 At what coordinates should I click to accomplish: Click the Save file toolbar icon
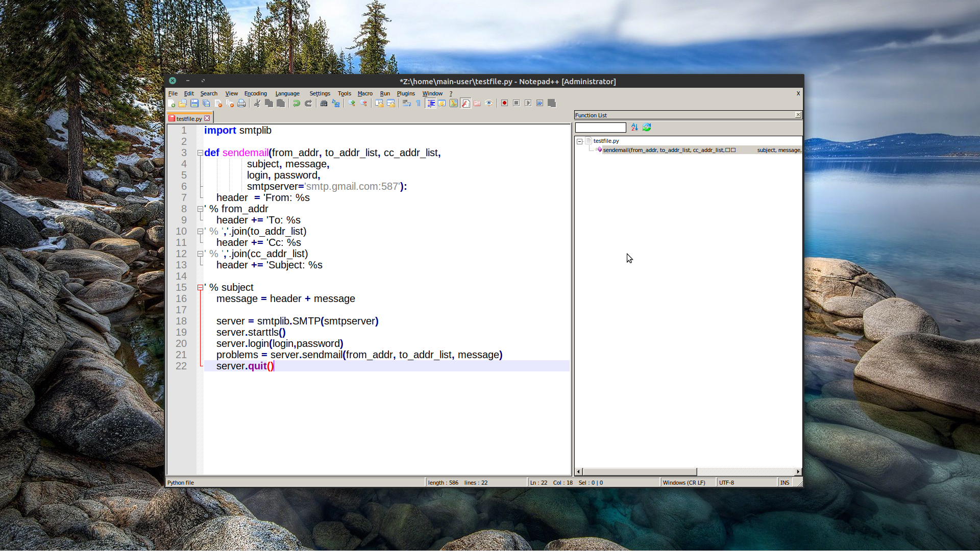[x=194, y=103]
